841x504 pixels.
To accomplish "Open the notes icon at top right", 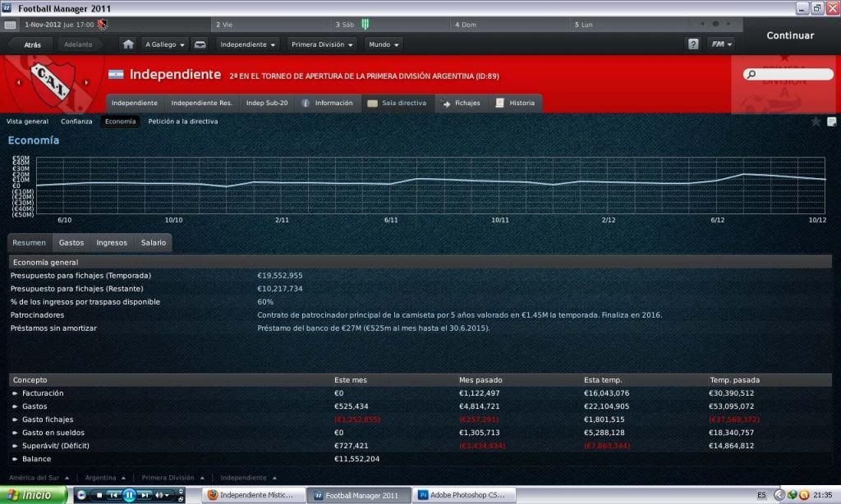I will click(831, 121).
